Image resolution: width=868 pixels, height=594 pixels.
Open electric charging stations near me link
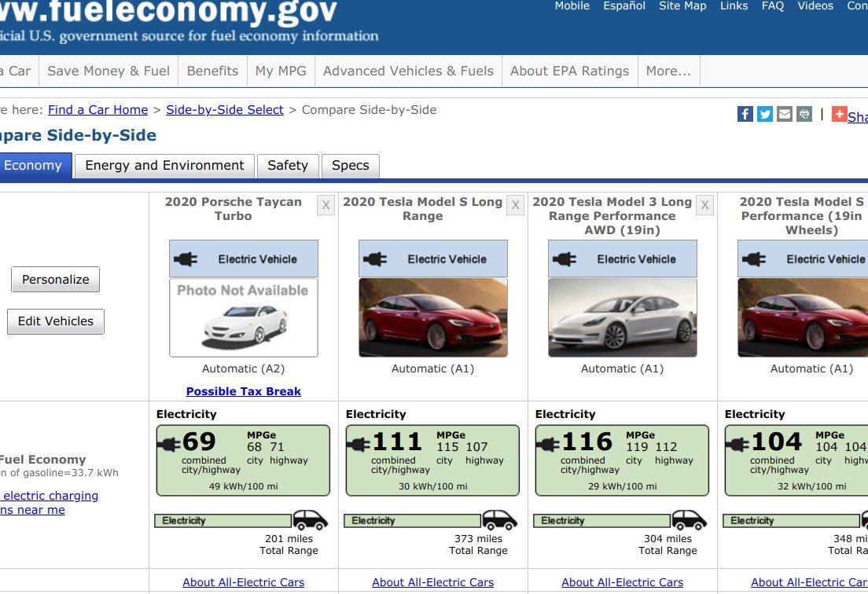pos(50,503)
